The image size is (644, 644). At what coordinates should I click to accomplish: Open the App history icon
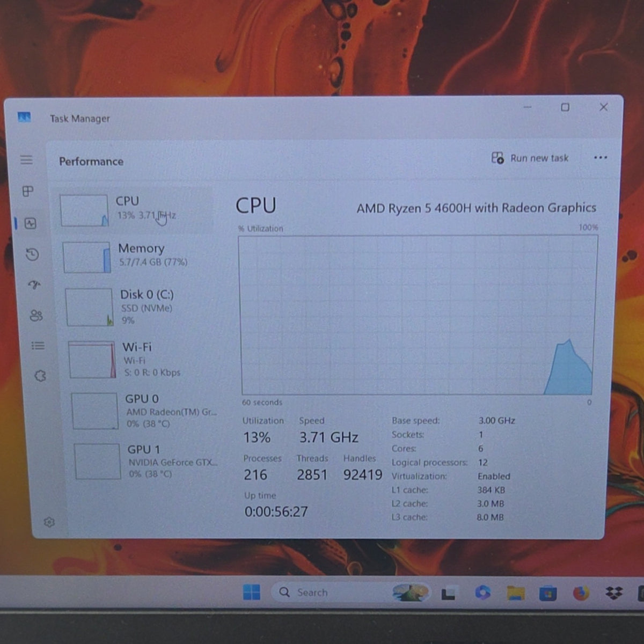pos(32,254)
